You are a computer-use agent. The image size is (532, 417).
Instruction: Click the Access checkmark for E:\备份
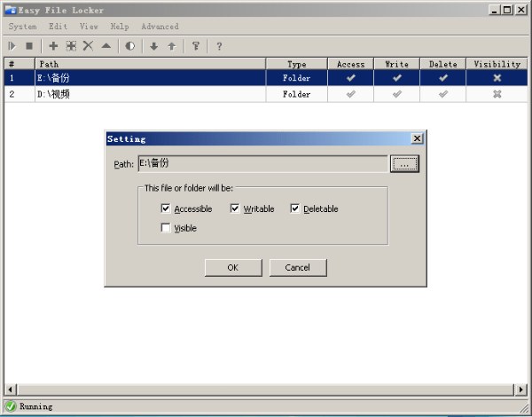point(351,78)
